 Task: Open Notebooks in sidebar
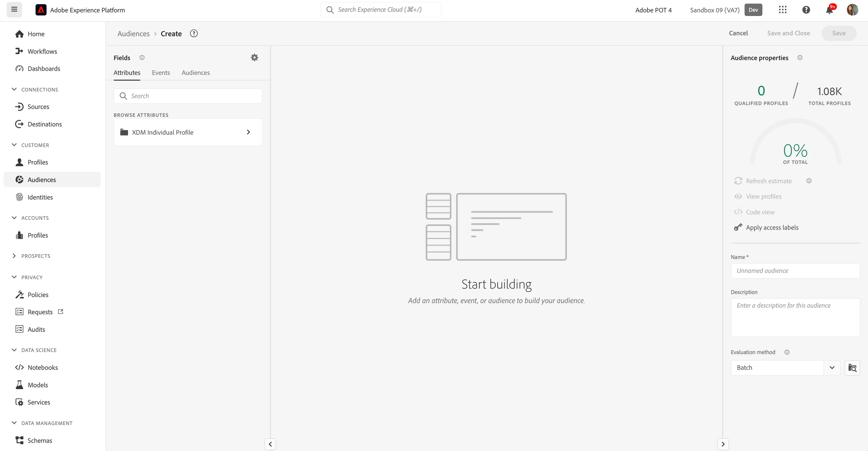[52, 368]
